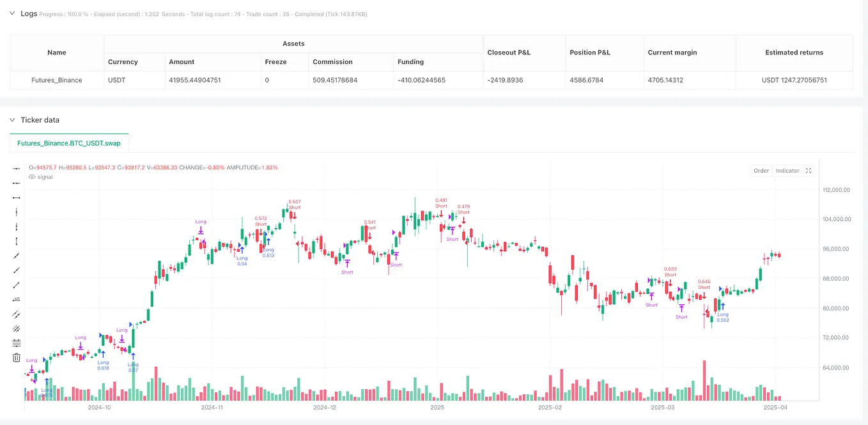Enable the fullscreen chart view
The height and width of the screenshot is (425, 868).
pos(808,171)
